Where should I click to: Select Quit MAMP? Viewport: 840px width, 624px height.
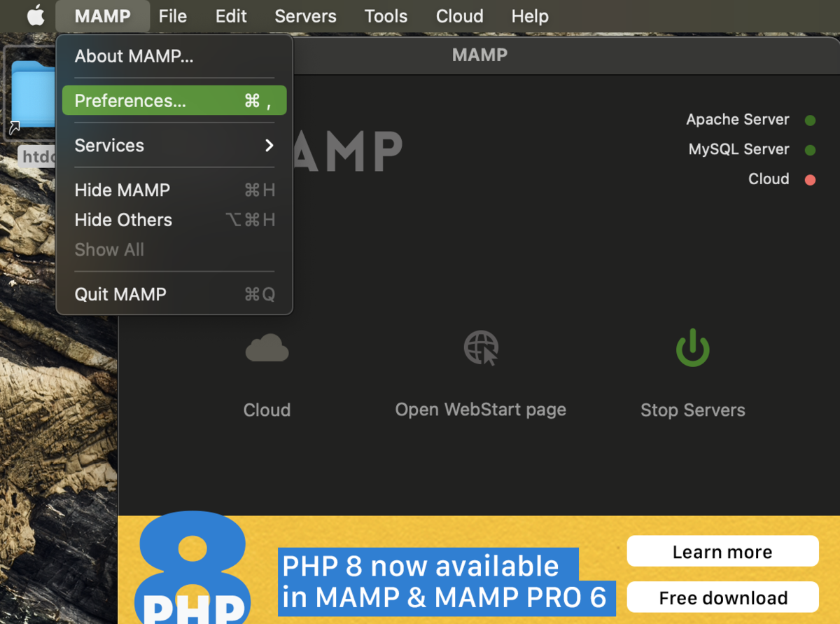pyautogui.click(x=120, y=294)
